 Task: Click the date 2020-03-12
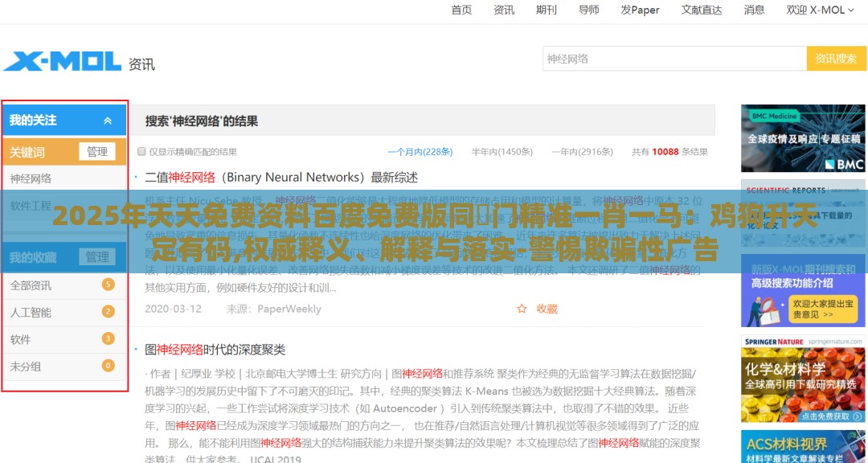[174, 309]
